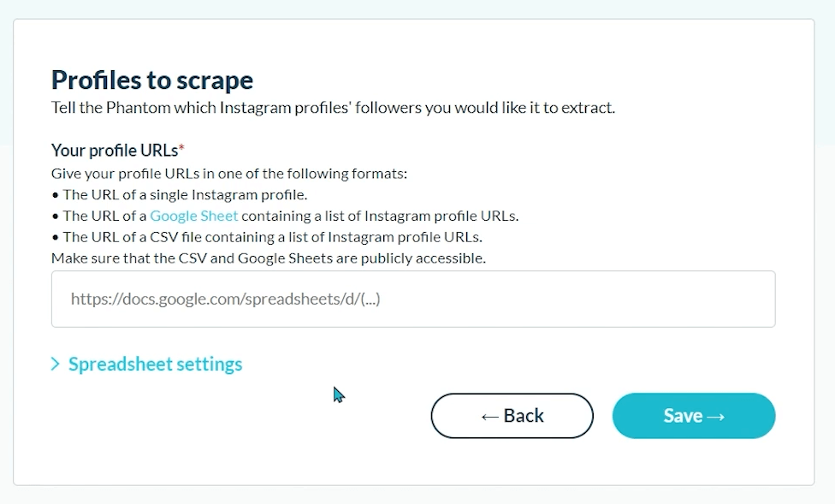The width and height of the screenshot is (835, 504).
Task: Click the 'Tell the Phantom' description sentence
Action: click(x=334, y=108)
